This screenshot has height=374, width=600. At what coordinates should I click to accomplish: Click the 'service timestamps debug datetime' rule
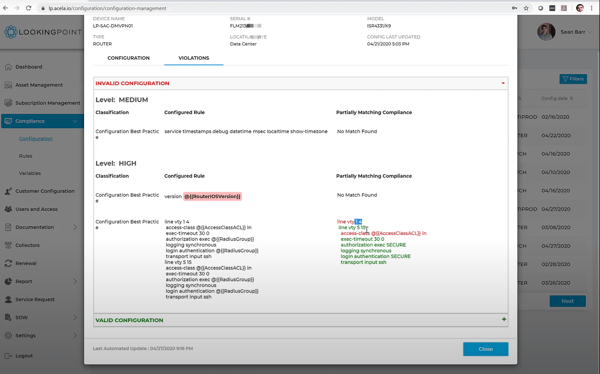pyautogui.click(x=246, y=131)
